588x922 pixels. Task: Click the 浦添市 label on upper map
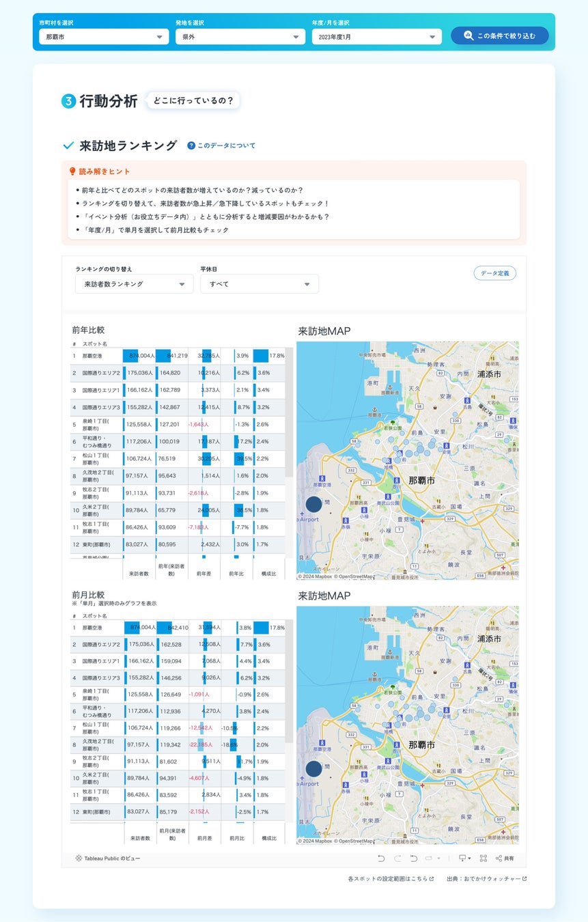pyautogui.click(x=488, y=374)
